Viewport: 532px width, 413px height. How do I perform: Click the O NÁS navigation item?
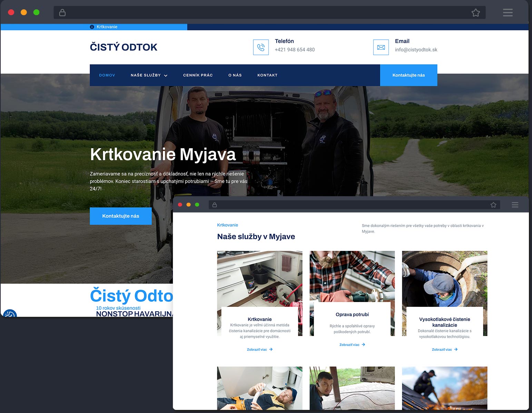pos(235,75)
